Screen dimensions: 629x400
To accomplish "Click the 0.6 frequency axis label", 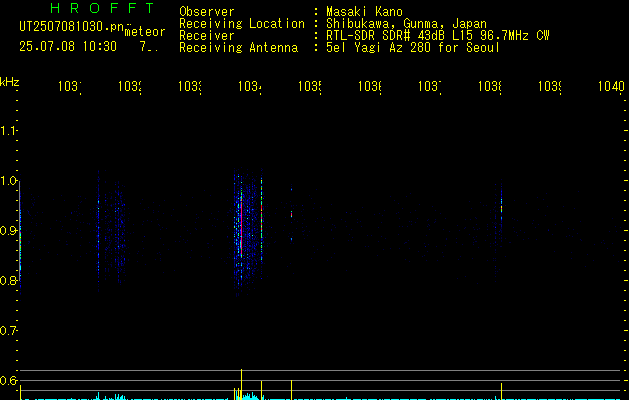I will [x=8, y=380].
